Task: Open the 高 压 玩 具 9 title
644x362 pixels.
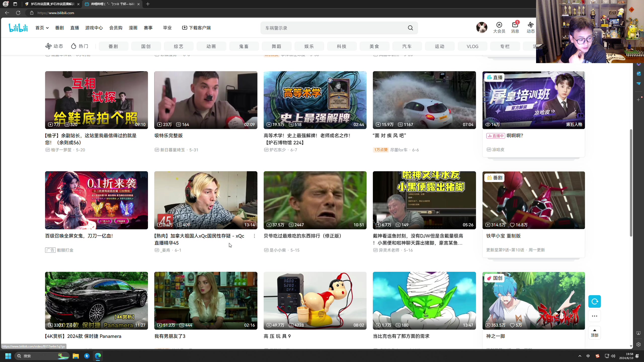Action: [x=277, y=336]
